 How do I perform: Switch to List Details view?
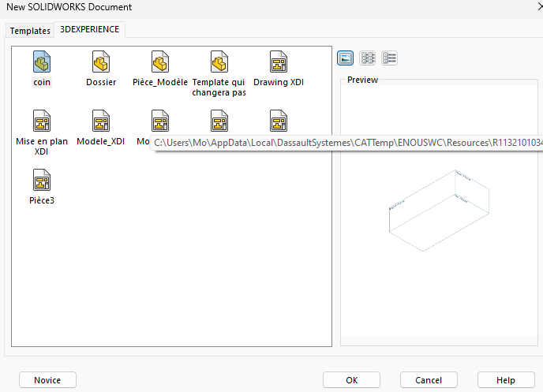[390, 58]
